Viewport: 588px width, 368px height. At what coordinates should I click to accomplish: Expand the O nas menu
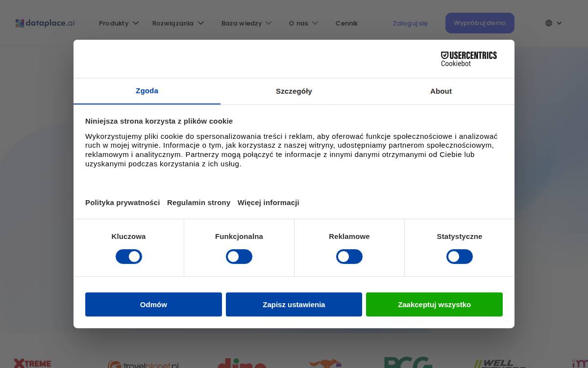coord(303,23)
